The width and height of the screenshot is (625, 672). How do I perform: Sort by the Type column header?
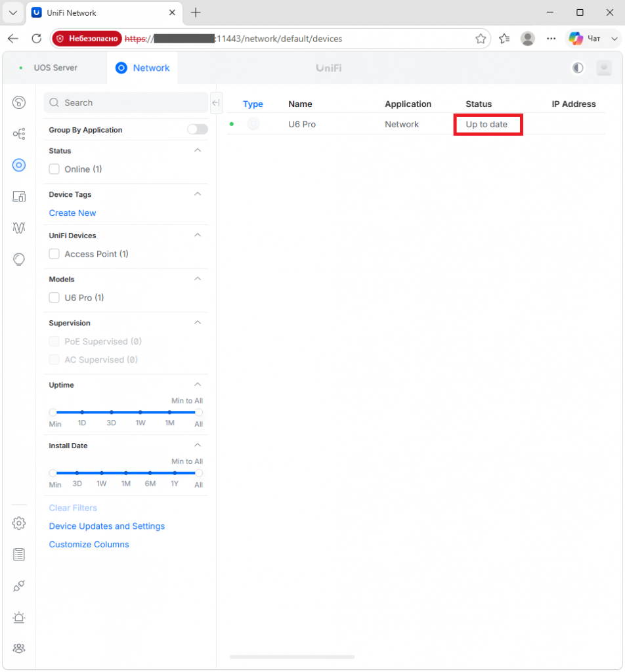253,104
